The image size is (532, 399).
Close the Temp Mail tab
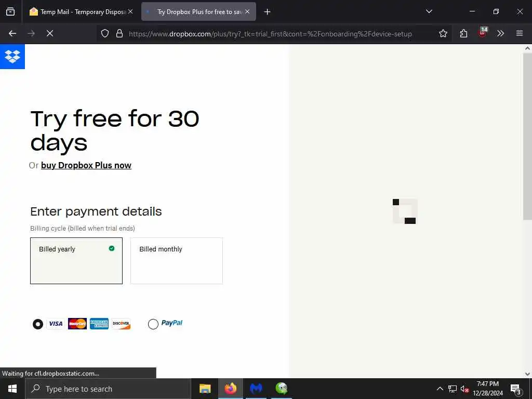(130, 11)
